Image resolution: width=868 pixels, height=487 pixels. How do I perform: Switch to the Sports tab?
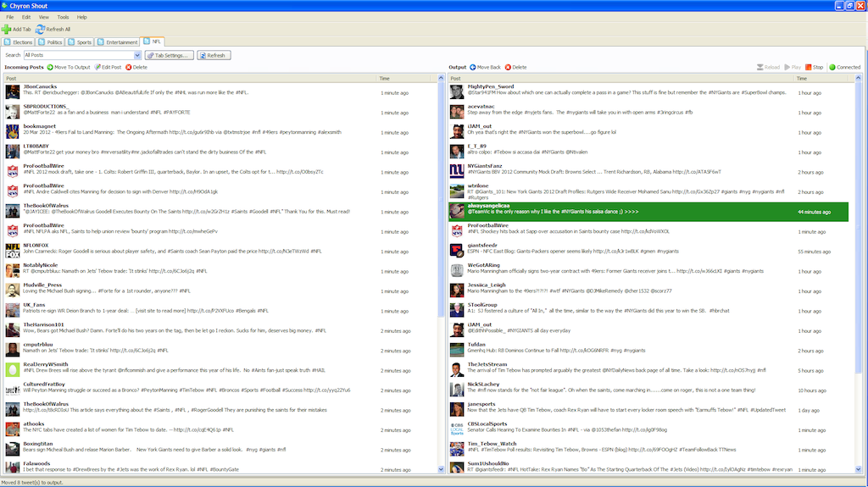coord(80,42)
